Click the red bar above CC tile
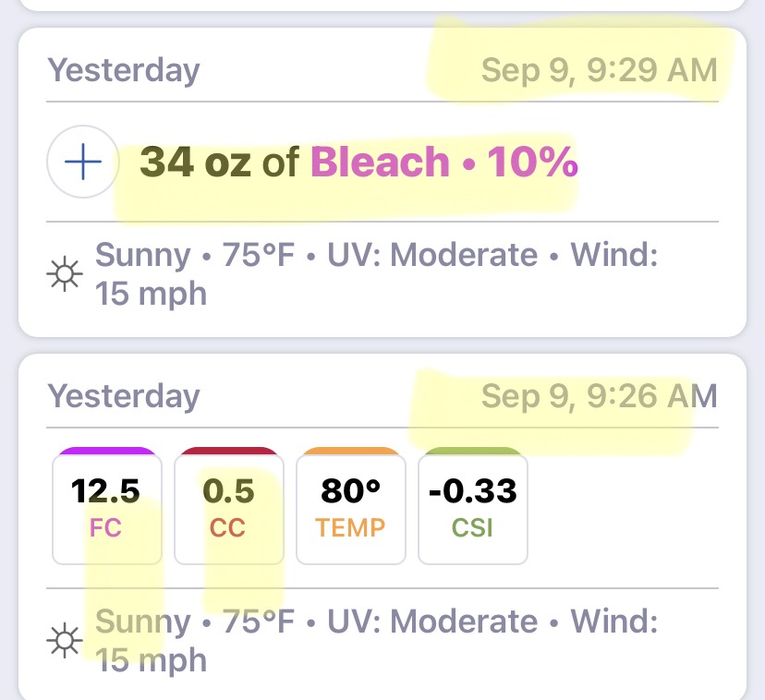Screen dimensions: 765x700 [x=229, y=451]
